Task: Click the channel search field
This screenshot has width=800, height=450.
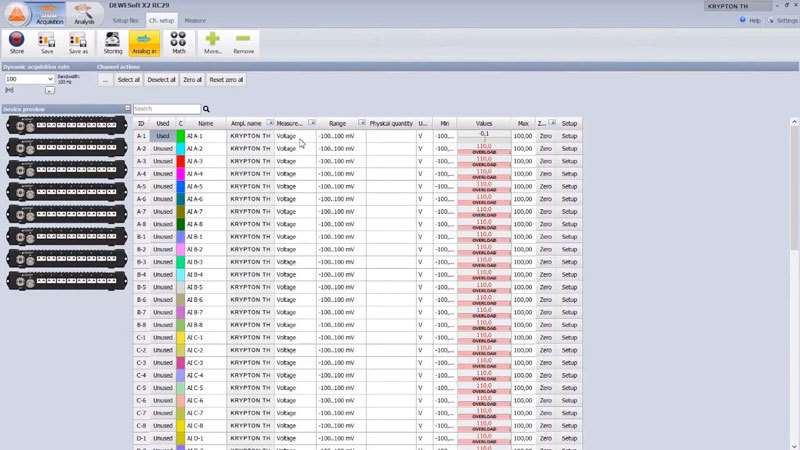Action: [167, 109]
